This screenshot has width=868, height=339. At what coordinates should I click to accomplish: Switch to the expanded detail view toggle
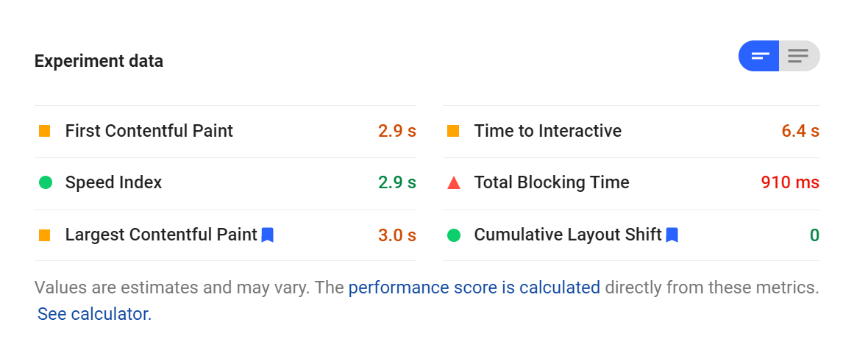799,56
